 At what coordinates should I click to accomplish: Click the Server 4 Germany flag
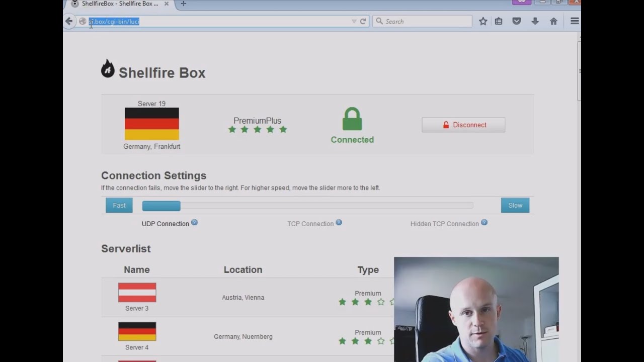(x=137, y=331)
